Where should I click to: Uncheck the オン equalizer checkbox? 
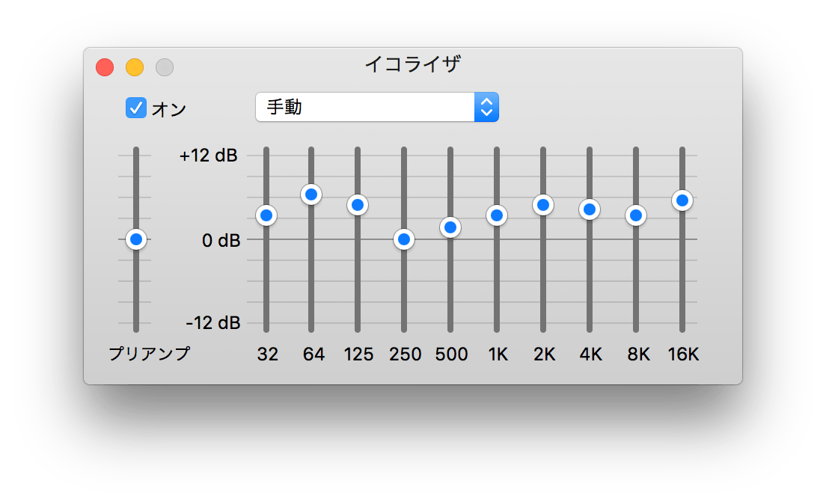(x=136, y=108)
